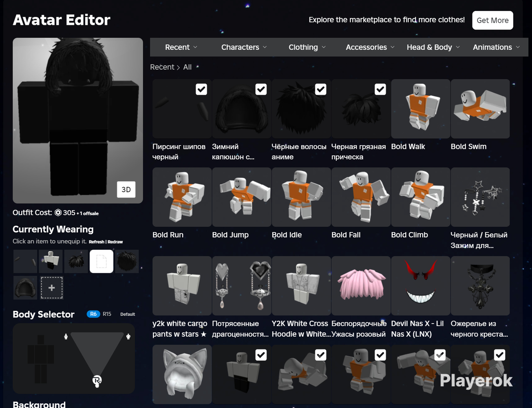Image resolution: width=532 pixels, height=408 pixels.
Task: Open the Animations menu
Action: (x=496, y=47)
